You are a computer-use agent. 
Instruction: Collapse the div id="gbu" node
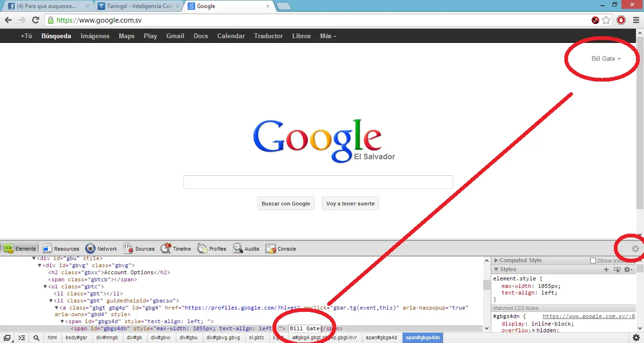coord(34,258)
